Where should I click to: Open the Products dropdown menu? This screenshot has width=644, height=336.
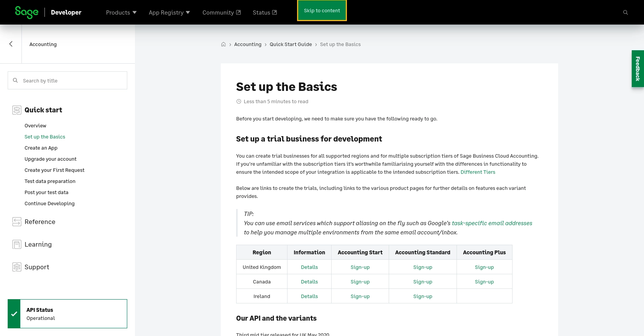coord(121,13)
